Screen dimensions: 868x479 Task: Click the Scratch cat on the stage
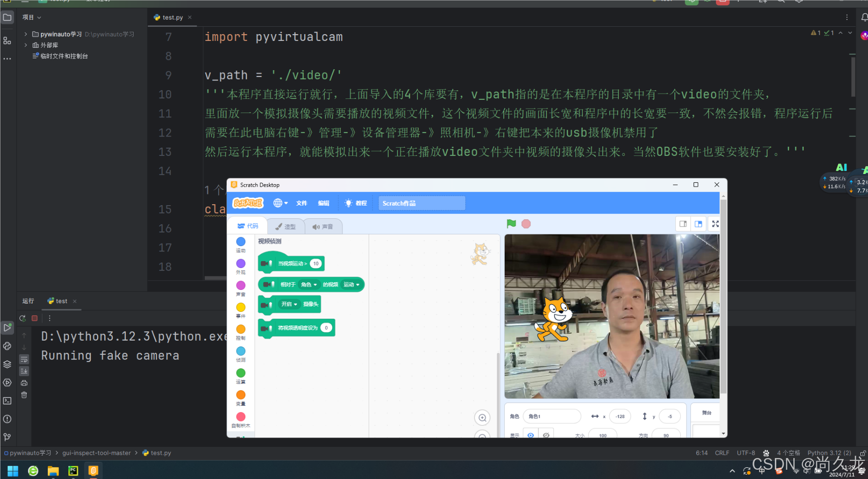point(555,318)
